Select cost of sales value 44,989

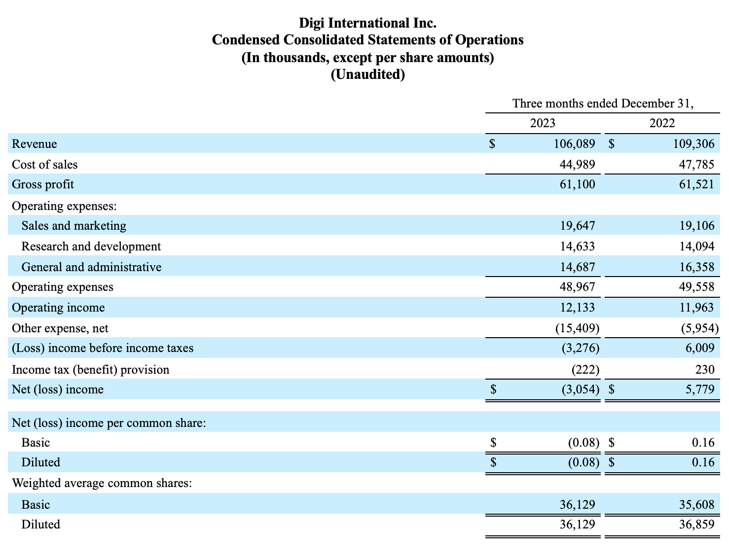578,165
